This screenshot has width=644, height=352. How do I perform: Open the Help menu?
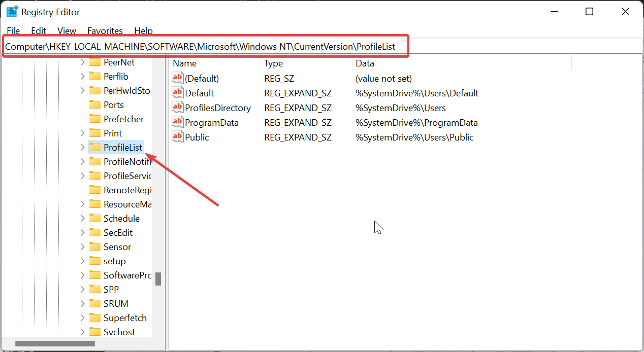click(143, 31)
